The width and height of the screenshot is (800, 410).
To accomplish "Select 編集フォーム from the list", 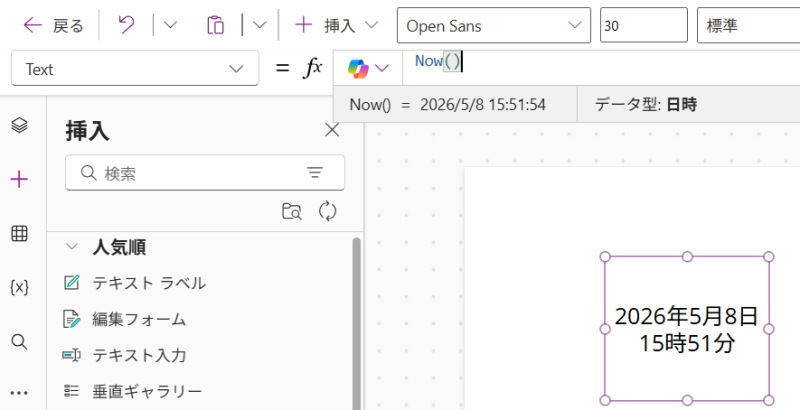I will click(139, 319).
